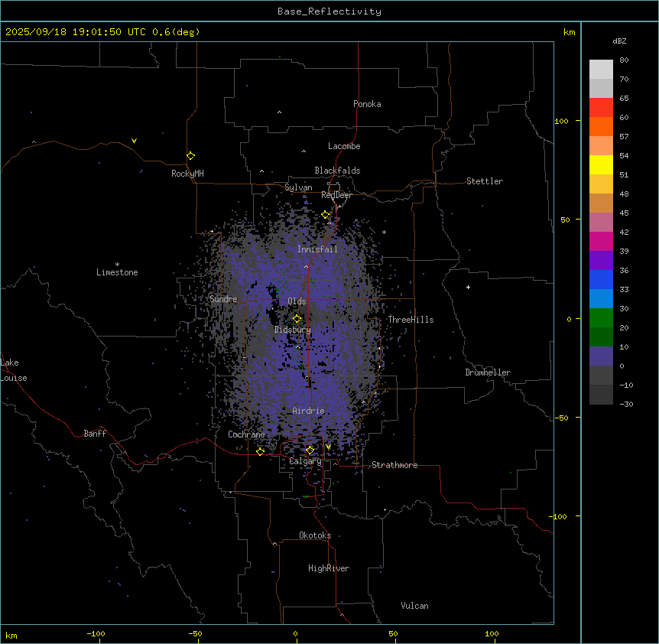Select the Airdrie city label
Screen dimensions: 659x644
(x=308, y=411)
